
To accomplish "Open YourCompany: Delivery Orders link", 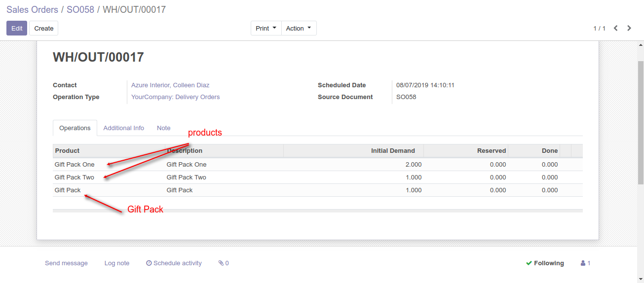I will [175, 97].
